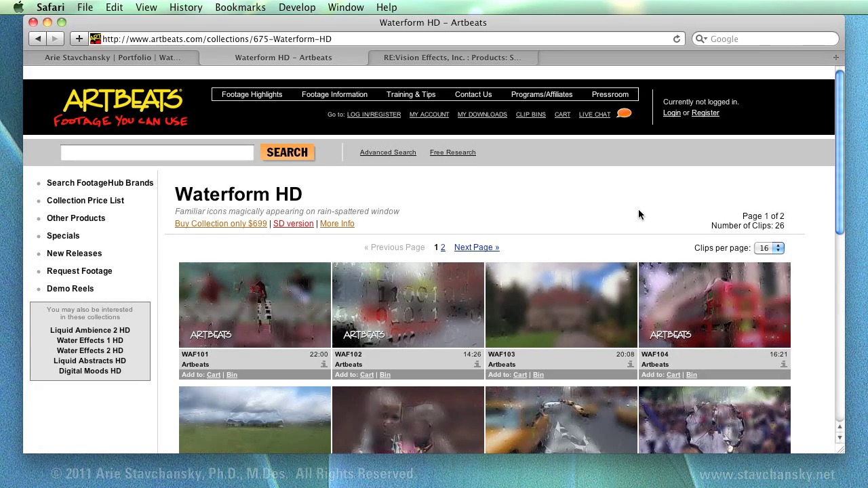
Task: Add WAF103 to Bin
Action: point(538,375)
